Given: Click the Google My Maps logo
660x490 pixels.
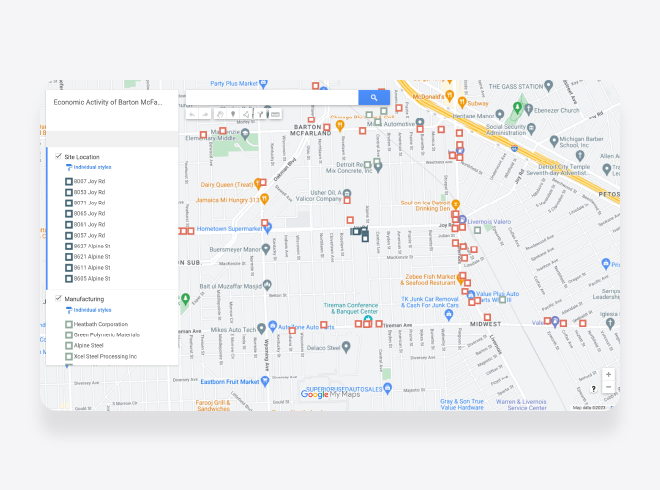Looking at the screenshot, I should (330, 394).
